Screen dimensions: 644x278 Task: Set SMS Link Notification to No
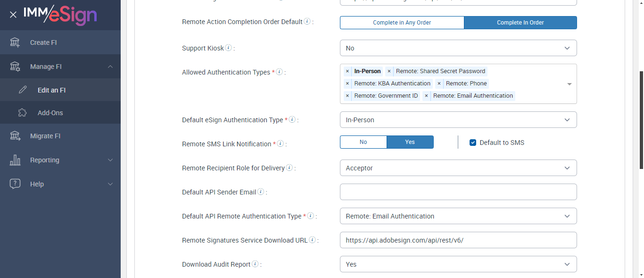click(363, 142)
